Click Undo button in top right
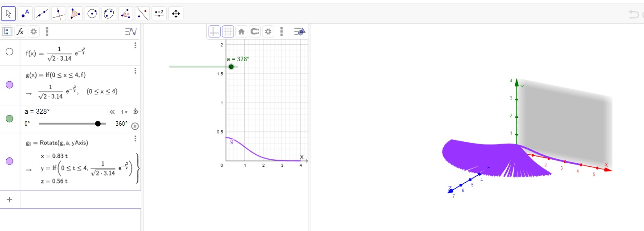 click(633, 14)
